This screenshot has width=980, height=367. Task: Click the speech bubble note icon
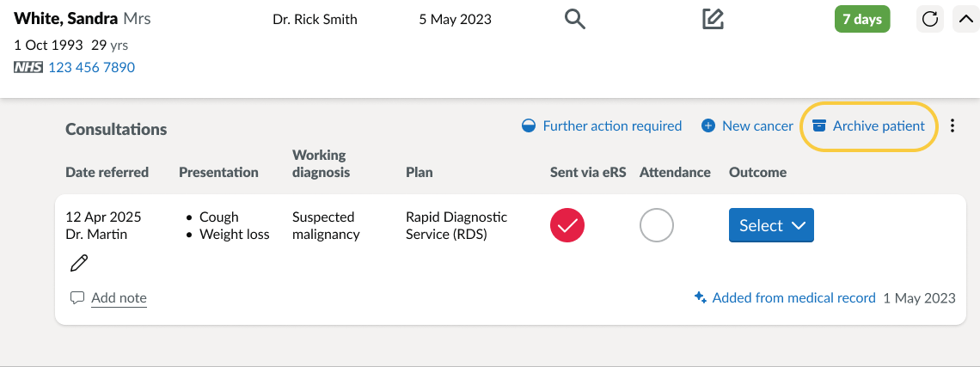77,297
